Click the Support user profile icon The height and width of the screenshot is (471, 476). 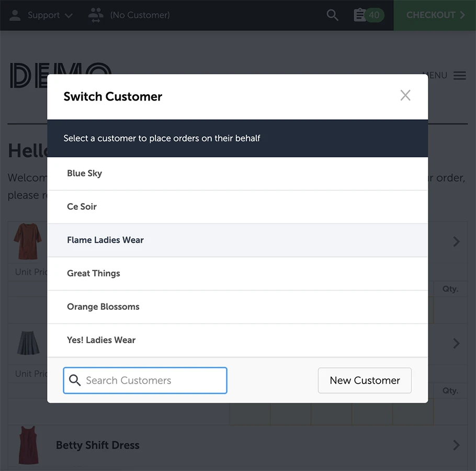15,15
